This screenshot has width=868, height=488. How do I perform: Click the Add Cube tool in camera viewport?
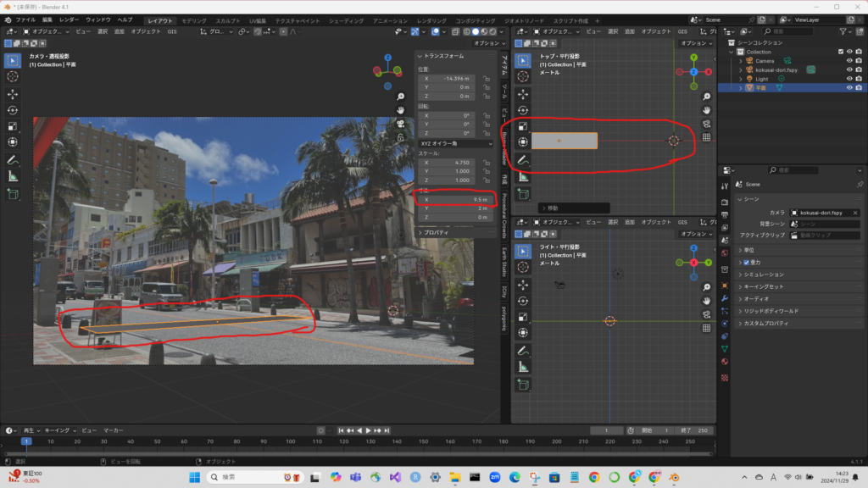tap(13, 195)
